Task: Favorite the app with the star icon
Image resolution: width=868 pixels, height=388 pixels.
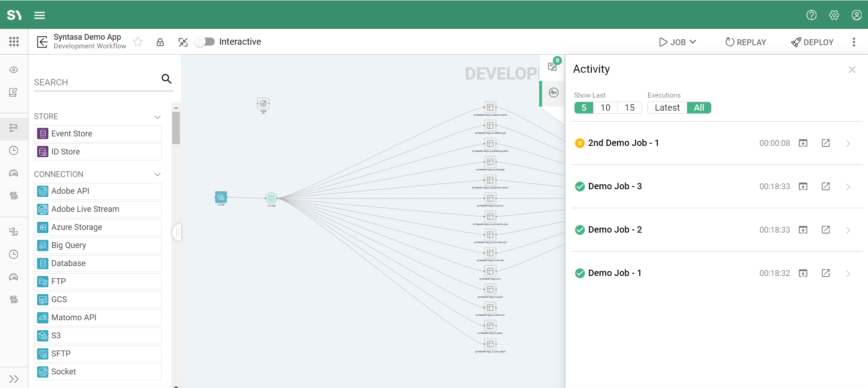Action: click(x=138, y=42)
